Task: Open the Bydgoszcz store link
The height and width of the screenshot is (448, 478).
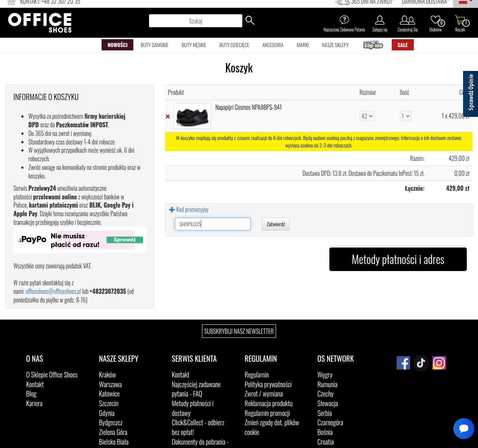Action: click(x=111, y=423)
